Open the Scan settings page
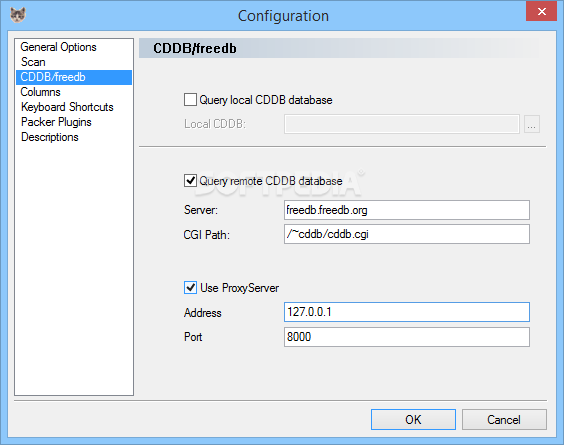 (74, 62)
